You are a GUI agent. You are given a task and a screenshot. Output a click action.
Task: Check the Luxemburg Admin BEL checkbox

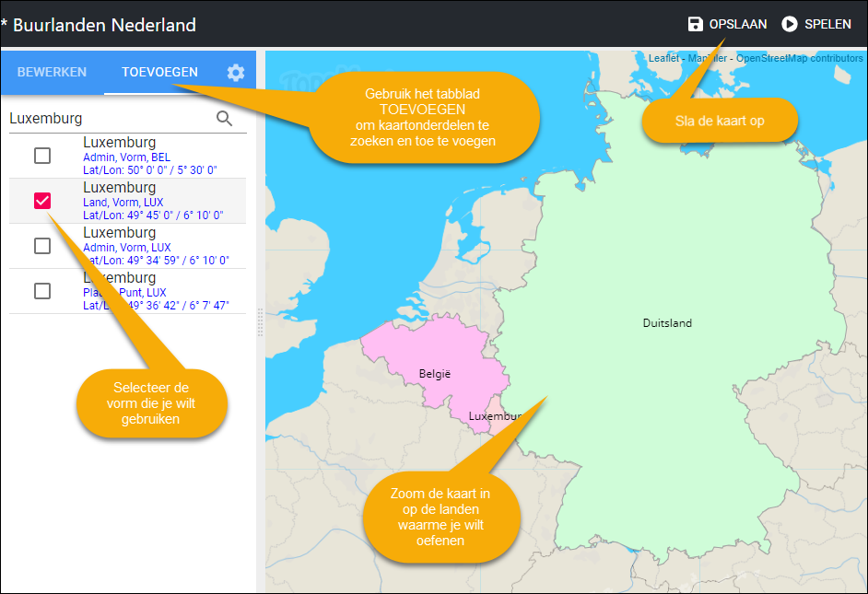tap(42, 156)
